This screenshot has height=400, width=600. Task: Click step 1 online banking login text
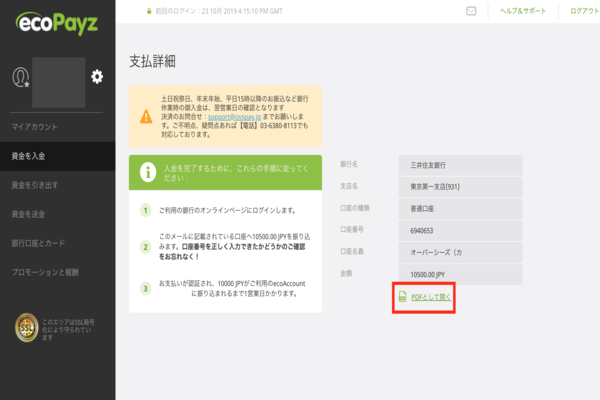point(227,211)
